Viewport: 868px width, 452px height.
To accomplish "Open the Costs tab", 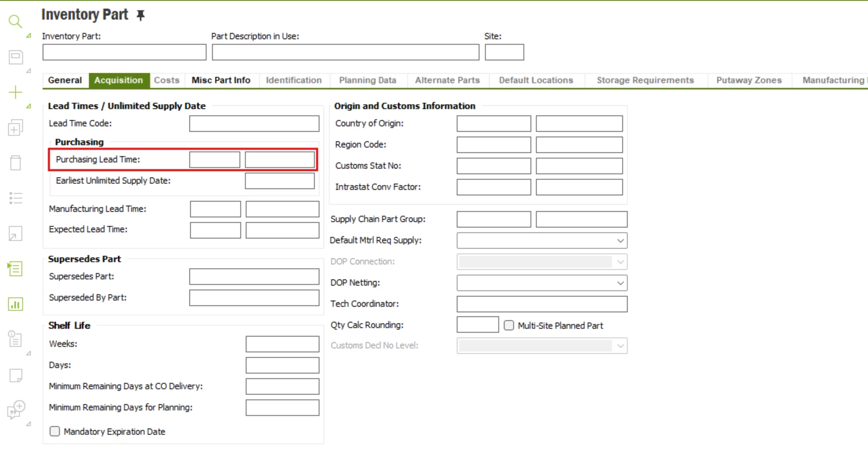I will point(167,80).
